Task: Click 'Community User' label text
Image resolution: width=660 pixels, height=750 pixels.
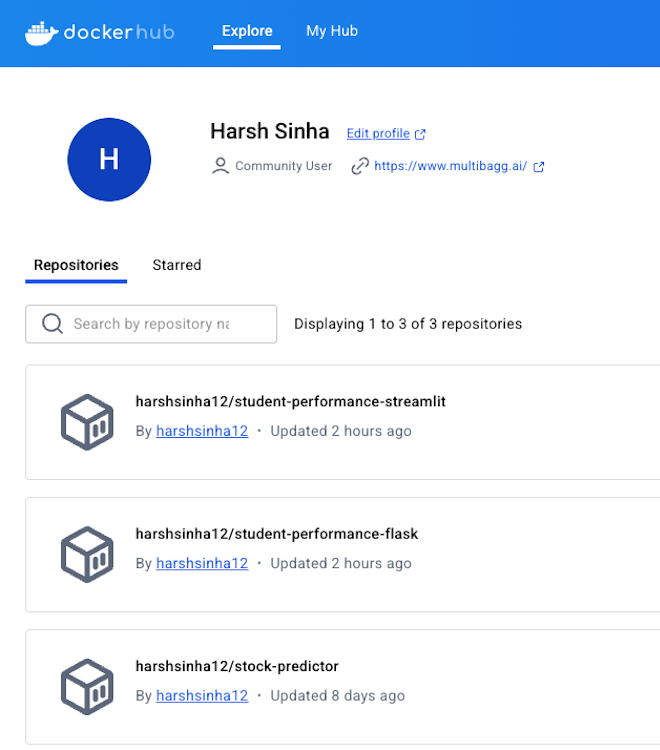Action: coord(284,166)
